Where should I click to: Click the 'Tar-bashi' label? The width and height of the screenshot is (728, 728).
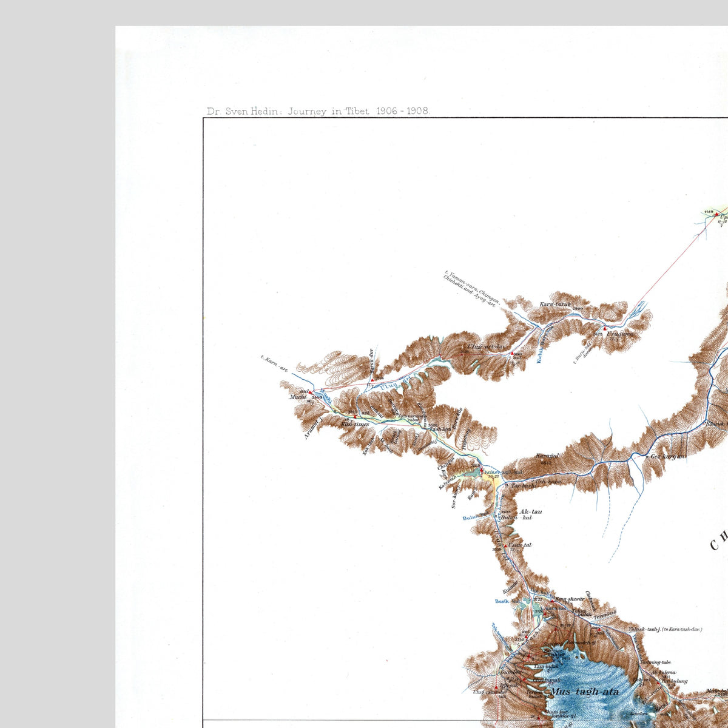click(x=523, y=486)
